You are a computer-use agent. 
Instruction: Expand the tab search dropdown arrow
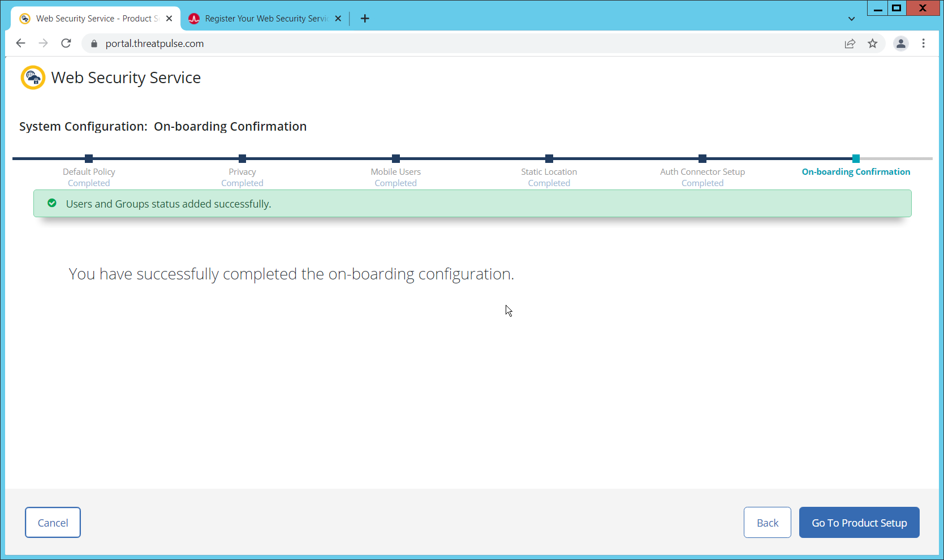(x=851, y=19)
